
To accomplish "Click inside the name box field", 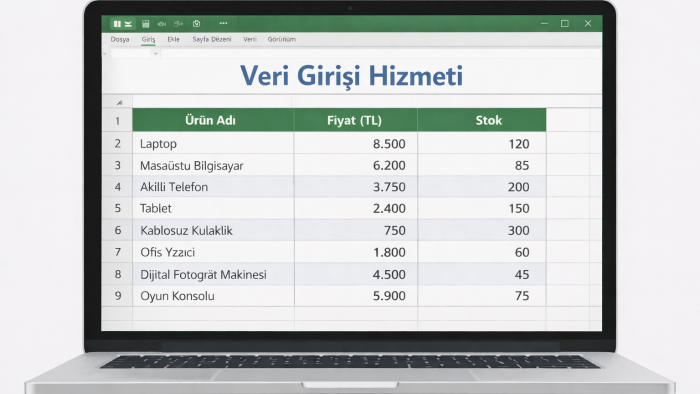I will click(131, 54).
